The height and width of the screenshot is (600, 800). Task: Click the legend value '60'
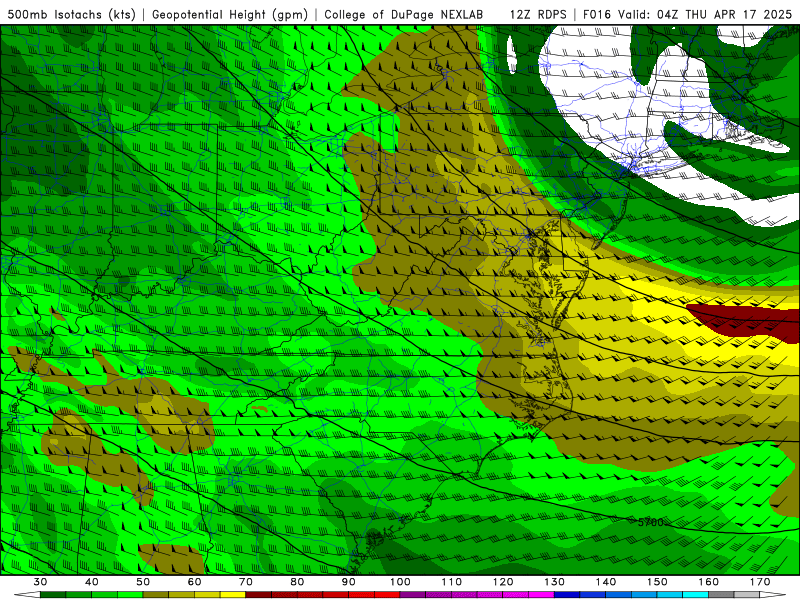click(x=194, y=582)
